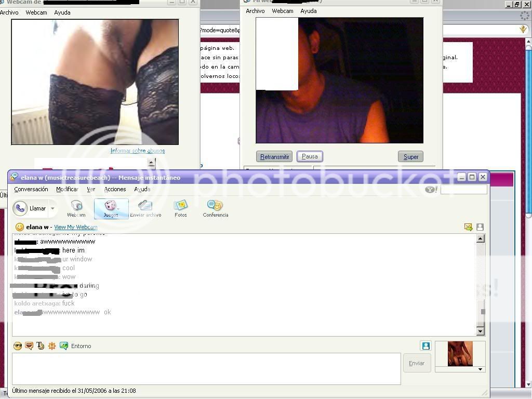The height and width of the screenshot is (399, 532).
Task: Click the buzz star icon
Action: click(x=52, y=345)
